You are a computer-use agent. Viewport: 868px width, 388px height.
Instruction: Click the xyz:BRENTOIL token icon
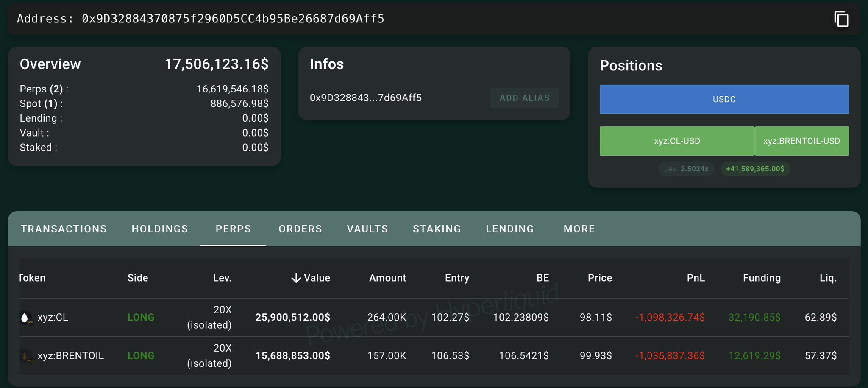pyautogui.click(x=26, y=356)
